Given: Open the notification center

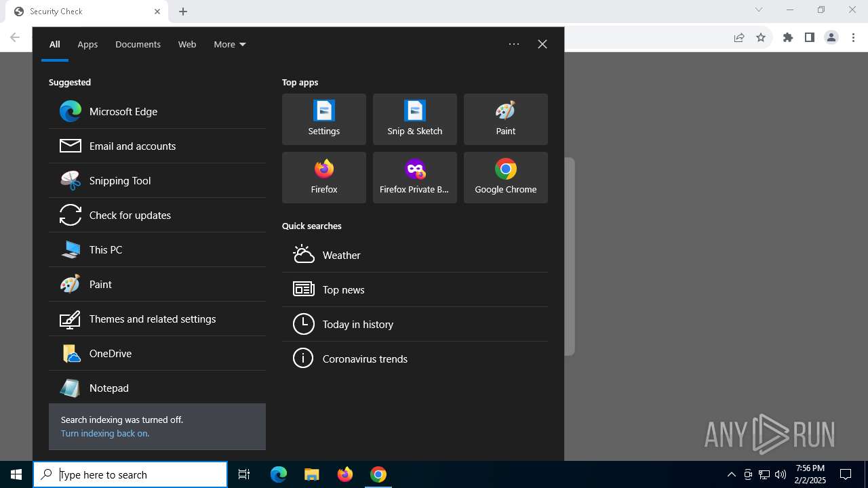Looking at the screenshot, I should 846,474.
